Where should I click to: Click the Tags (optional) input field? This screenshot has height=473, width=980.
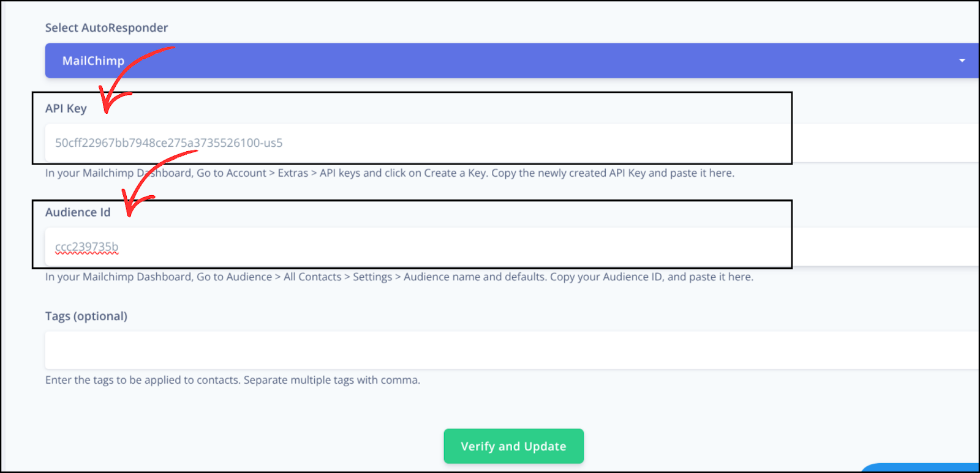512,351
